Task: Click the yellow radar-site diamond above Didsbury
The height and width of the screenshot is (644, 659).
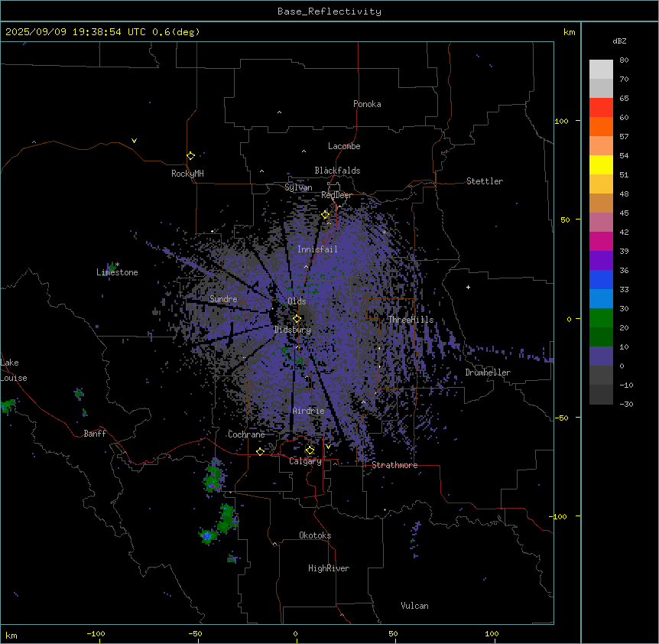Action: coord(297,319)
